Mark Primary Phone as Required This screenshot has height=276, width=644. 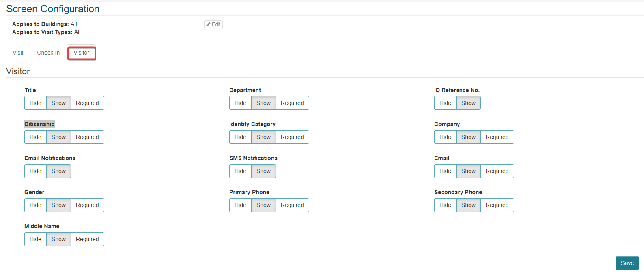click(x=292, y=205)
